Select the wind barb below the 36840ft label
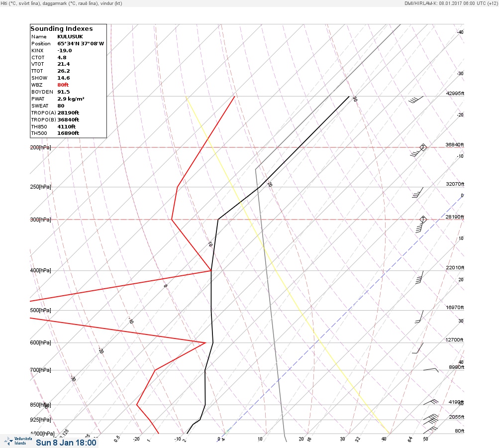 point(416,152)
